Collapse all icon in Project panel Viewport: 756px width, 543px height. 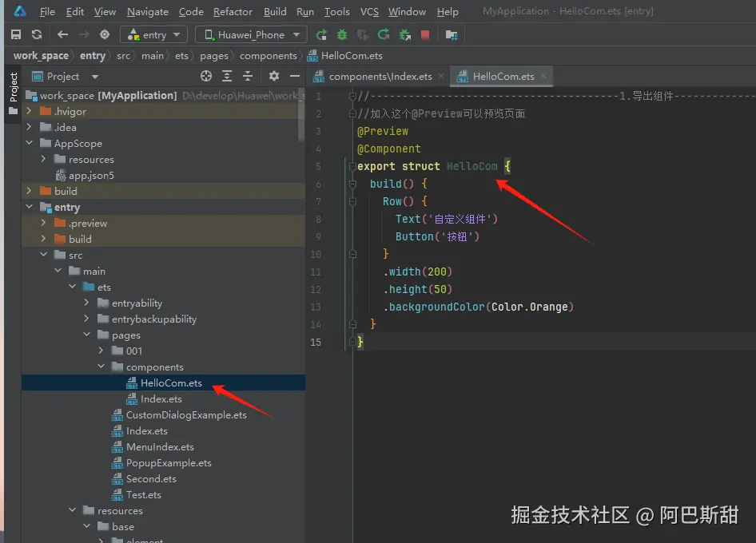tap(248, 76)
